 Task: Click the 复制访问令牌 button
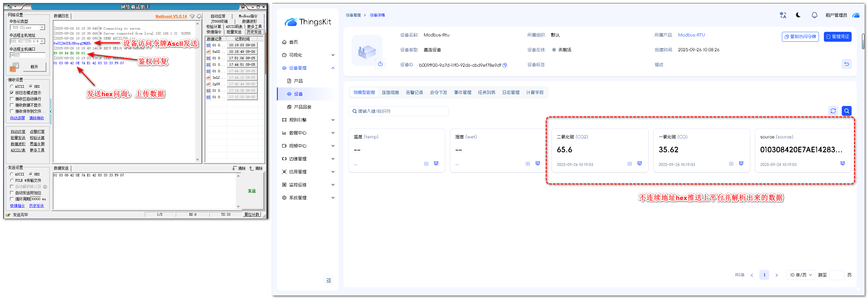800,37
